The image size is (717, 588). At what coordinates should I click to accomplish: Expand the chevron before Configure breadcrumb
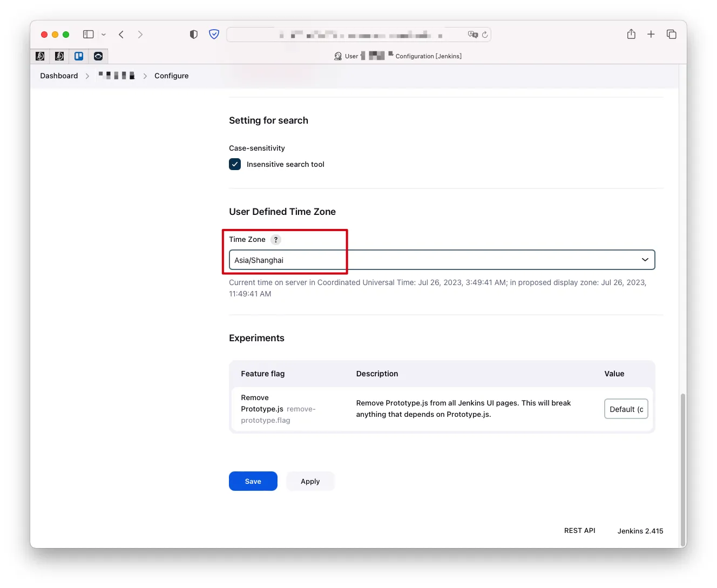[x=145, y=76]
